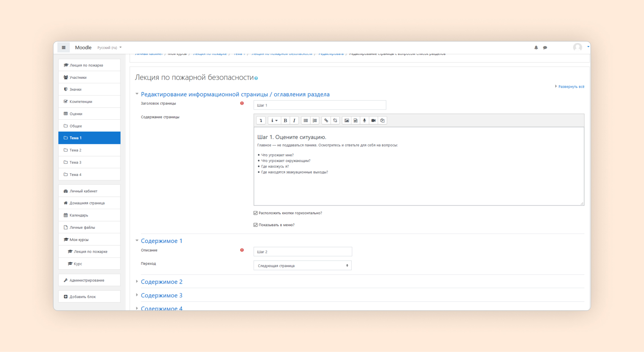The image size is (644, 352).
Task: Open the Переход dropdown Следующая страница
Action: tap(302, 265)
